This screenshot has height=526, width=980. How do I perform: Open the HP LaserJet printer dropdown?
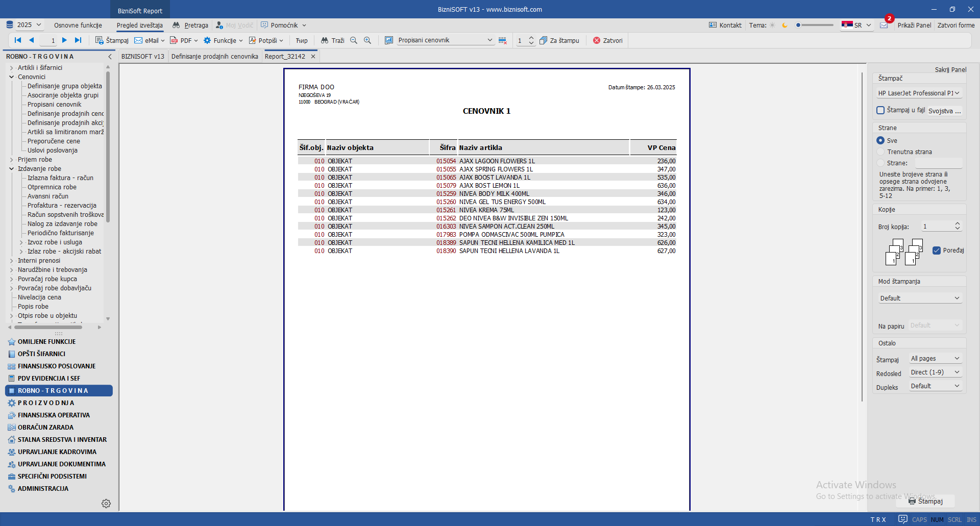[x=919, y=93]
